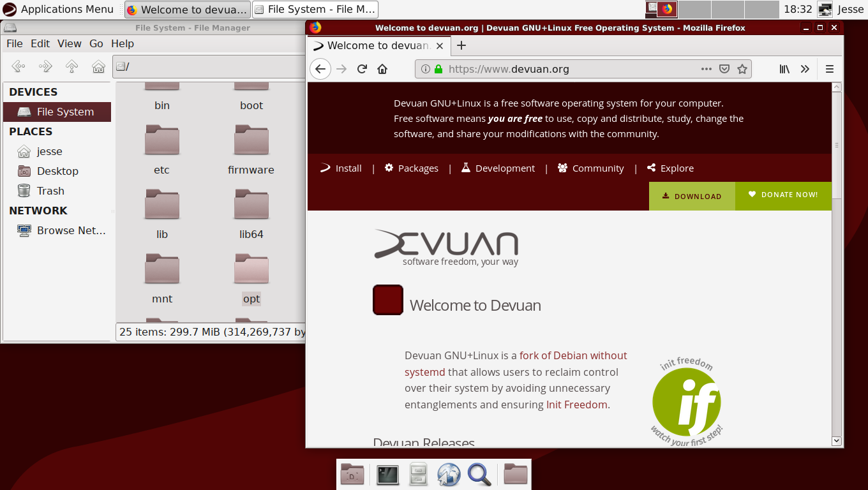Image resolution: width=868 pixels, height=490 pixels.
Task: Open Help menu in File Manager
Action: (x=123, y=43)
